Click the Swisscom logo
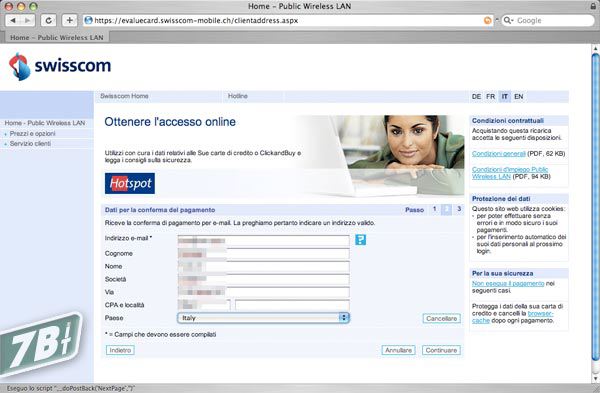Viewport: 600px width, 393px height. click(60, 66)
